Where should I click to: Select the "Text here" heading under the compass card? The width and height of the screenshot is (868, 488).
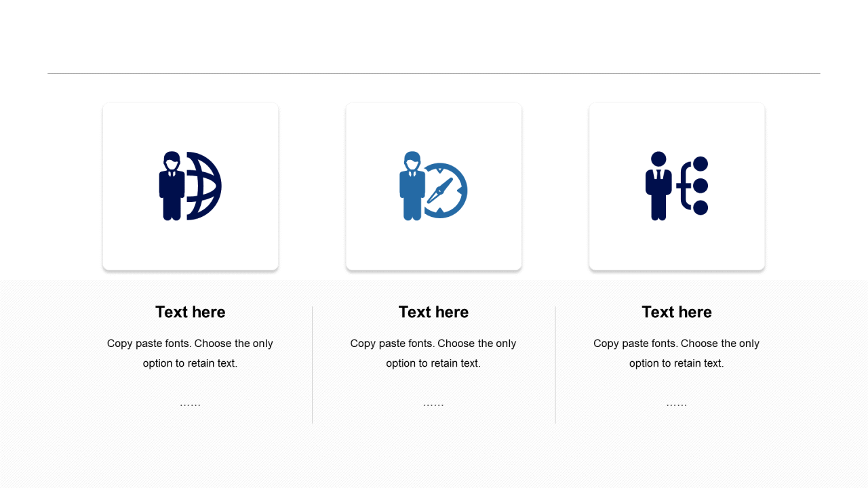(x=433, y=312)
